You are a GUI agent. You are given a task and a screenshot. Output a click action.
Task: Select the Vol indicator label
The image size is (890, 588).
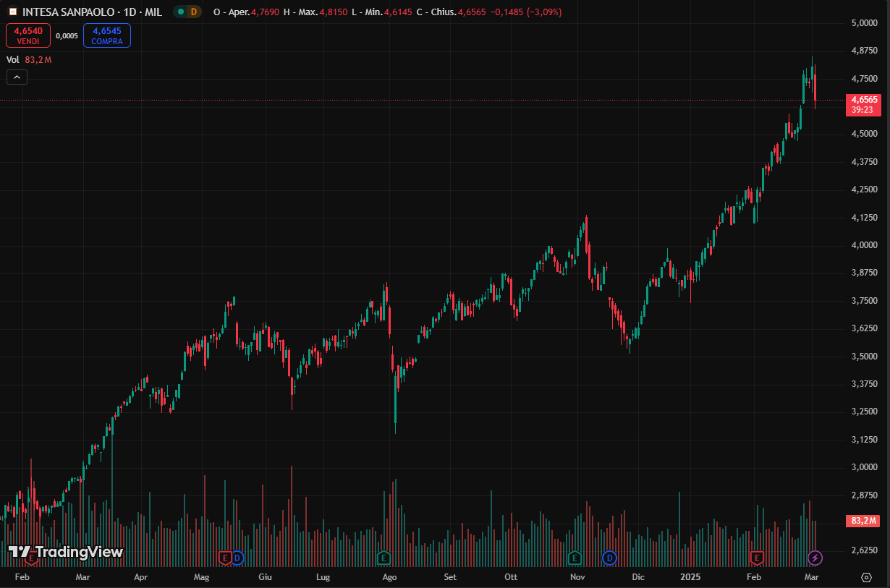12,60
